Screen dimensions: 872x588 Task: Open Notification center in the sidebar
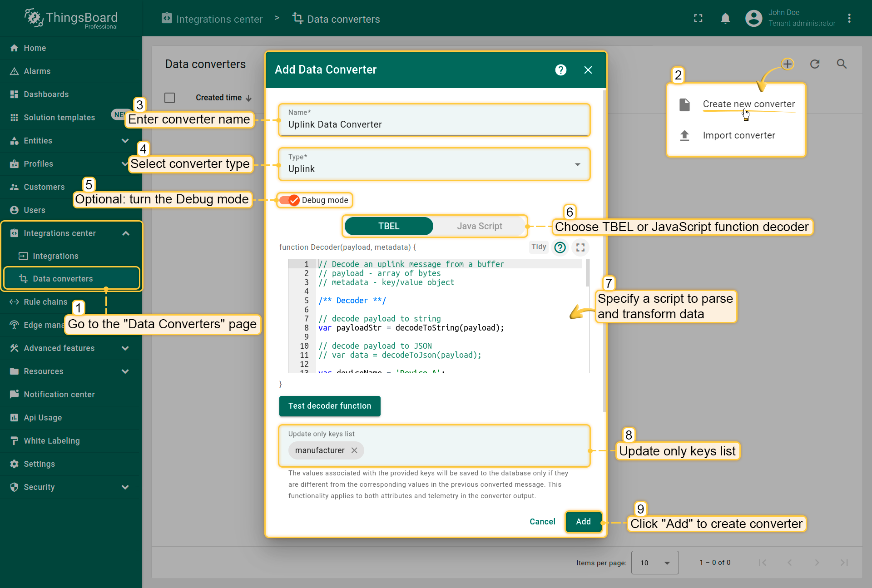[71, 395]
